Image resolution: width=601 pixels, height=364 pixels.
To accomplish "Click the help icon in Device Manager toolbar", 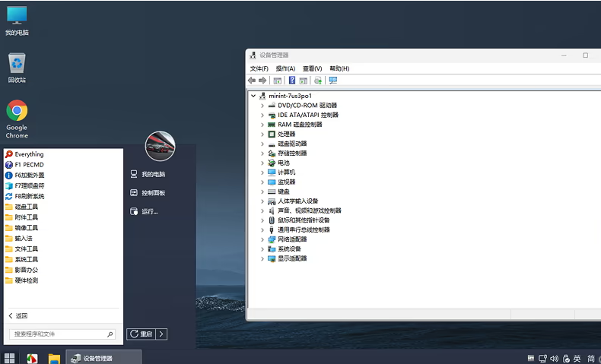I will click(291, 81).
